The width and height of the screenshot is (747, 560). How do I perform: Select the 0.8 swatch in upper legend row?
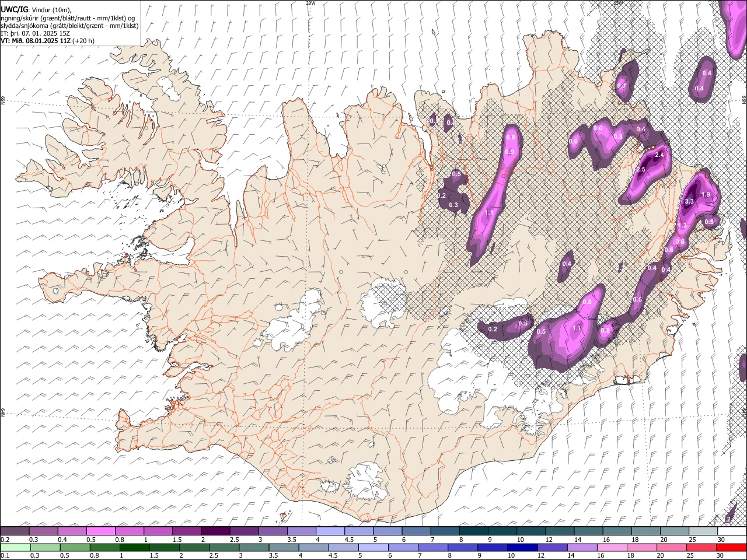(x=129, y=531)
